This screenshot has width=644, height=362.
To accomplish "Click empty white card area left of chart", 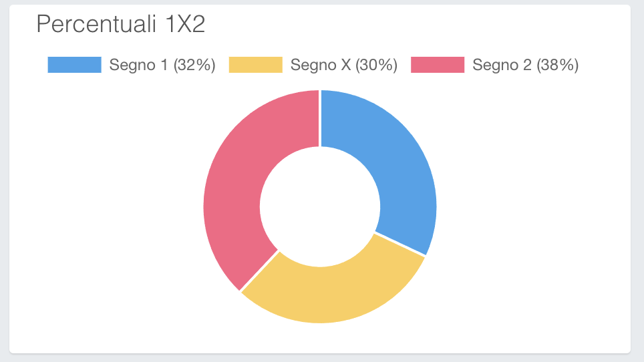I will [107, 205].
